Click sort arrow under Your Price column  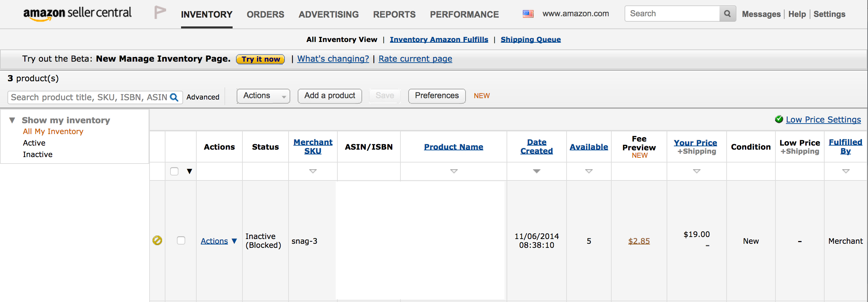(x=697, y=171)
